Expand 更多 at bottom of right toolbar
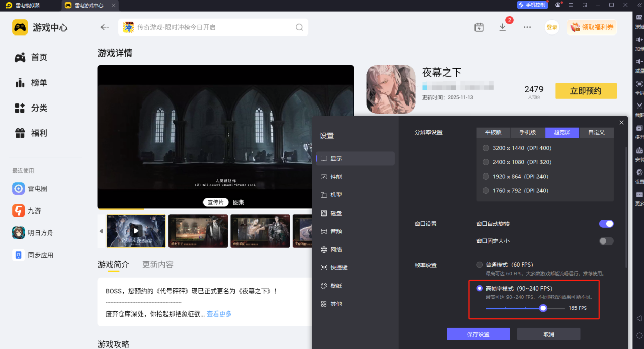This screenshot has height=349, width=644. pos(638,195)
